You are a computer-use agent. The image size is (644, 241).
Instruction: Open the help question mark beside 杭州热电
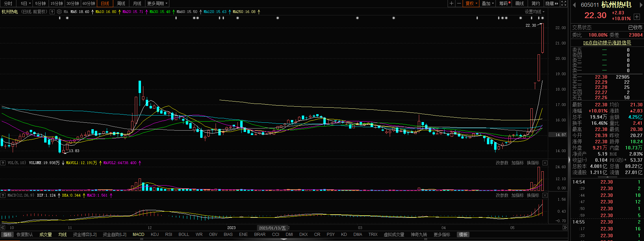click(x=52, y=12)
